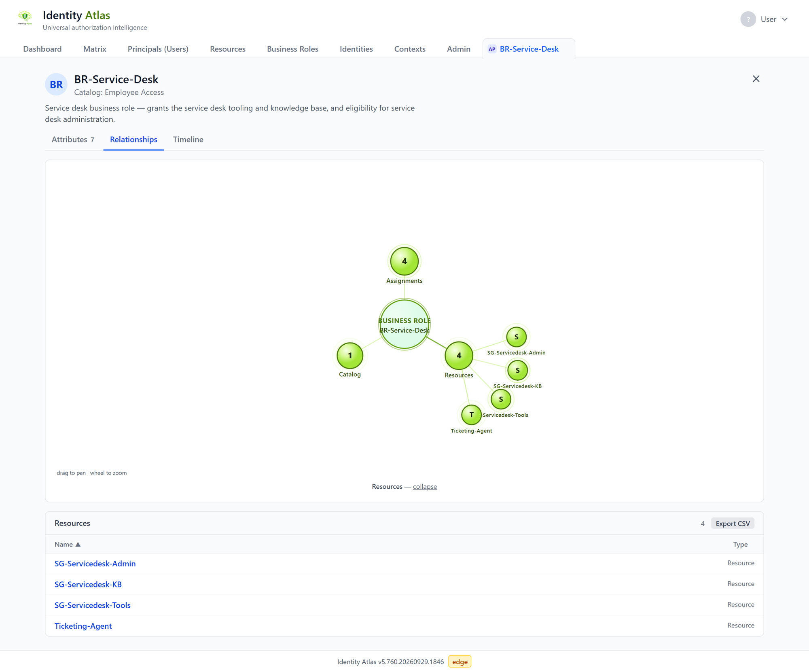Open the Timeline tab

click(x=188, y=140)
